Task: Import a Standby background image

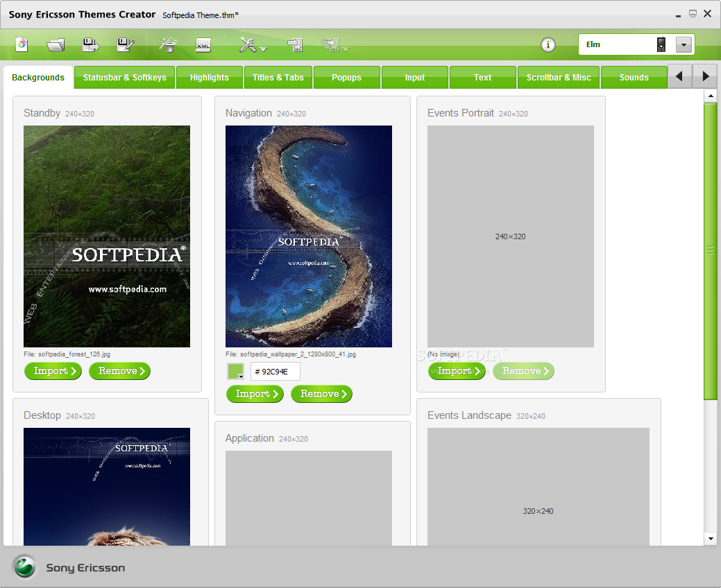Action: pyautogui.click(x=53, y=371)
